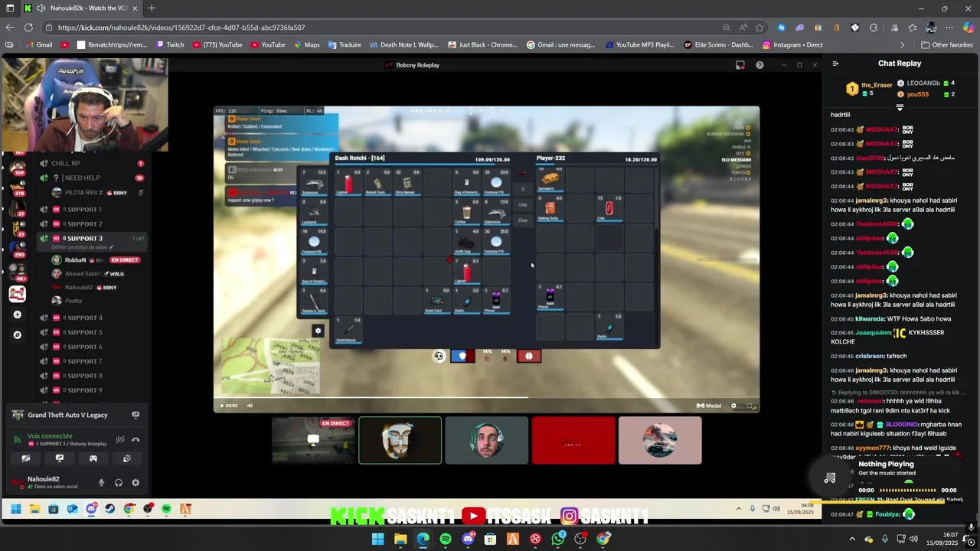Screen dimensions: 980x551
Task: Mute the Discord microphone
Action: pyautogui.click(x=101, y=483)
